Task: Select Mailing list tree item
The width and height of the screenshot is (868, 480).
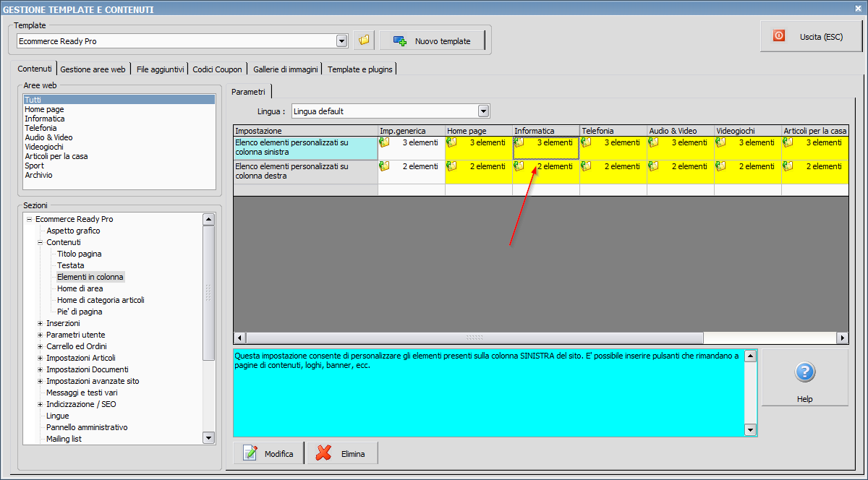Action: (x=65, y=439)
